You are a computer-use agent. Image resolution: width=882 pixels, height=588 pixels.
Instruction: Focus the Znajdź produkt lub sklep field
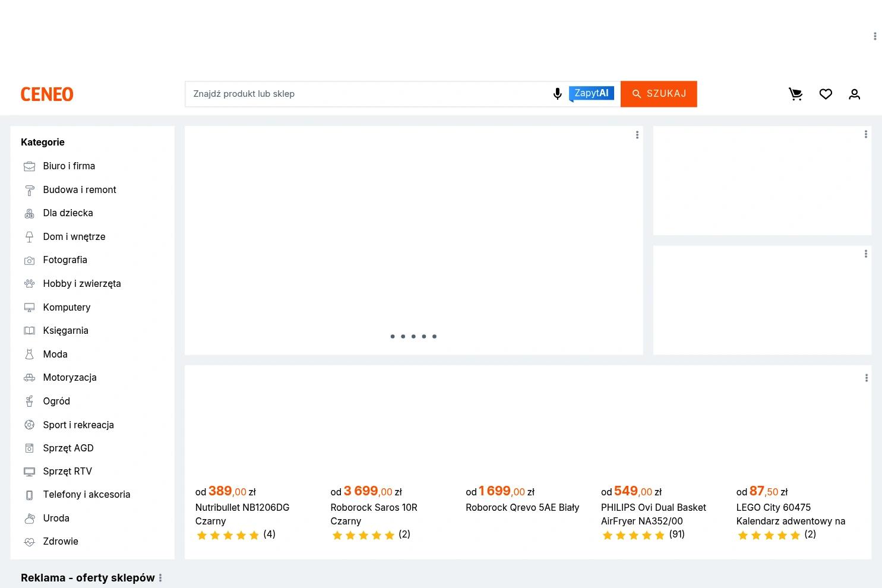pyautogui.click(x=368, y=94)
